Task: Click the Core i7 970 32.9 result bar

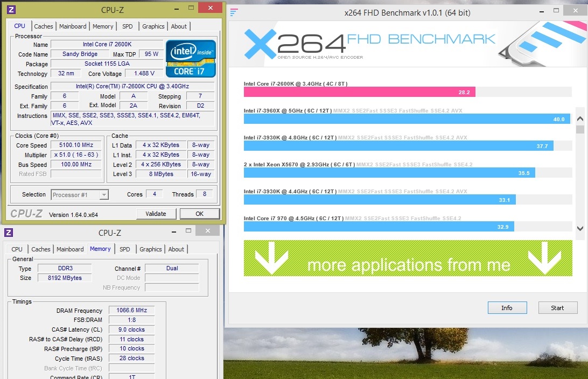Action: click(379, 227)
